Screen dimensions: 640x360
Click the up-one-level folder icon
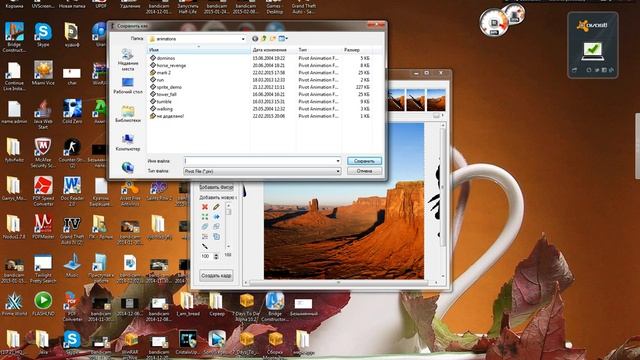264,39
